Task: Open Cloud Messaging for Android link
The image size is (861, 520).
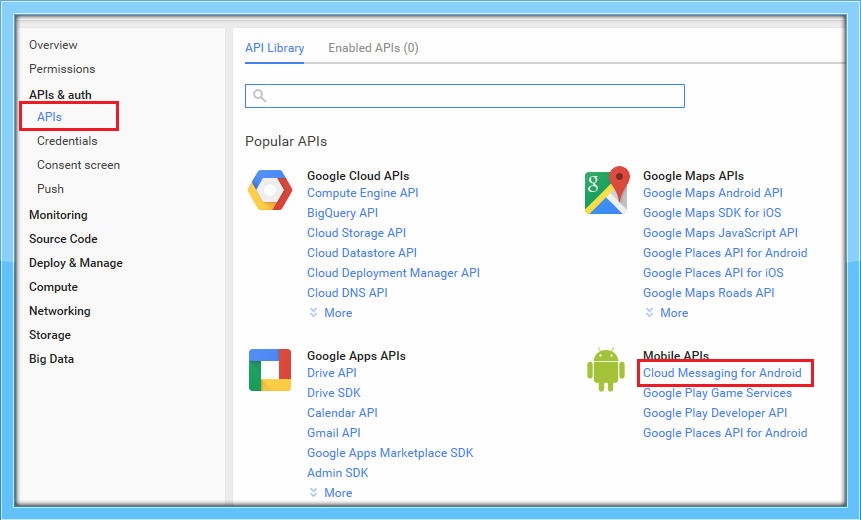Action: click(722, 373)
